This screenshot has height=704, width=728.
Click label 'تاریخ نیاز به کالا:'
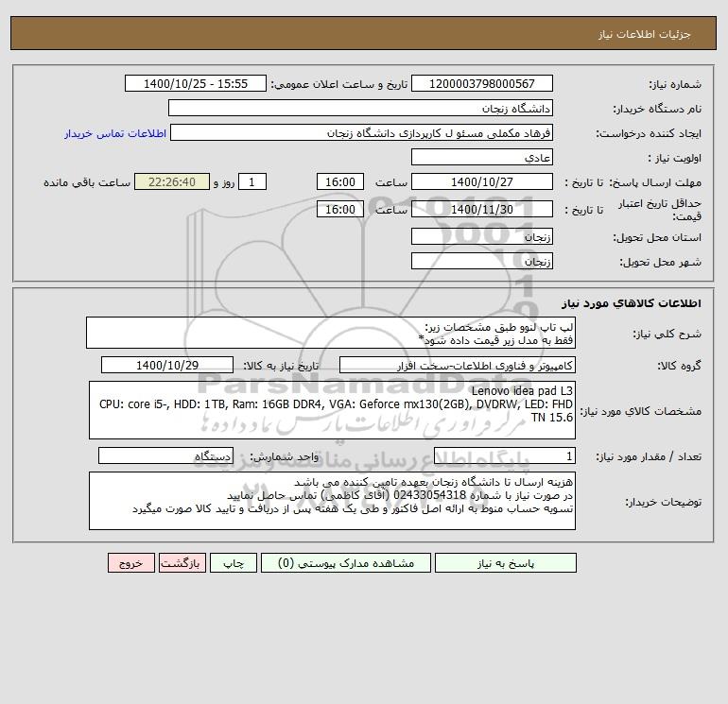point(281,366)
